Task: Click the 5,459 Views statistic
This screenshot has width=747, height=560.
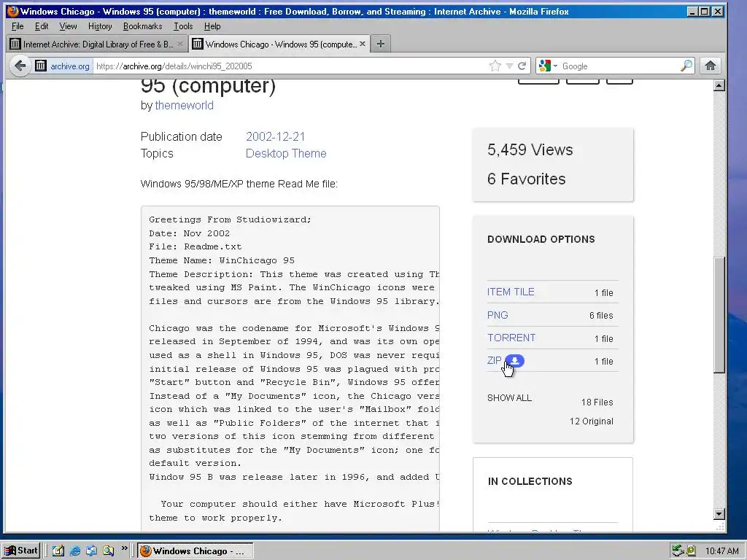Action: tap(530, 149)
